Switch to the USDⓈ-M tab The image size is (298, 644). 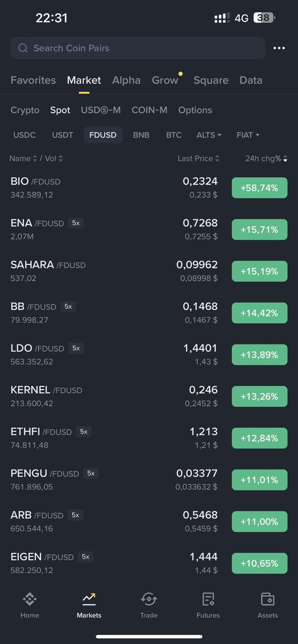[101, 110]
